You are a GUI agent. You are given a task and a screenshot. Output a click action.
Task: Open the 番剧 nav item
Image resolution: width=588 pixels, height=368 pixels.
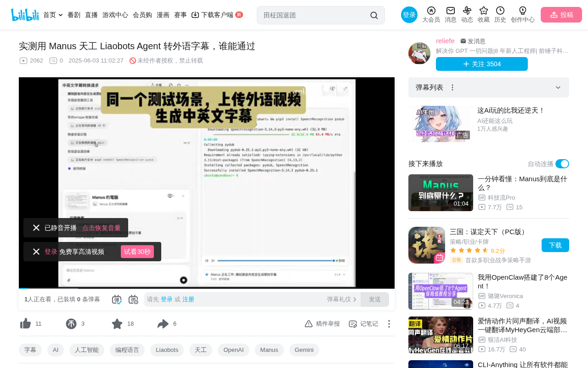[x=74, y=15]
